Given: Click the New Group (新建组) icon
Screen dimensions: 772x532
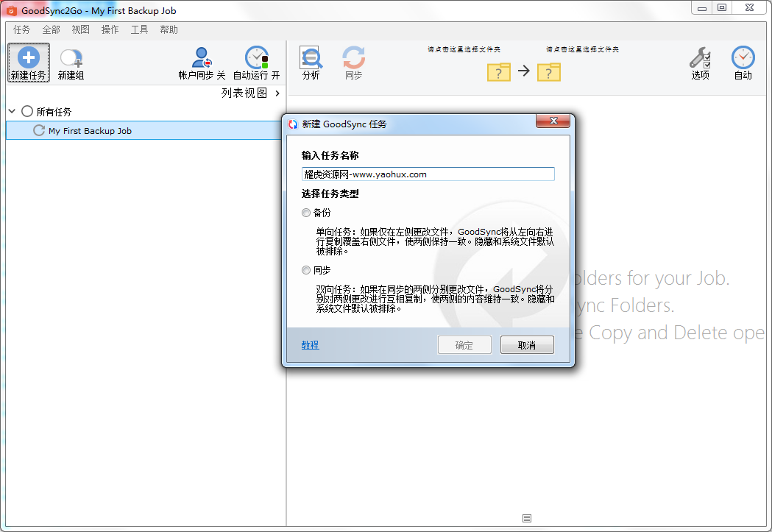Looking at the screenshot, I should tap(71, 59).
